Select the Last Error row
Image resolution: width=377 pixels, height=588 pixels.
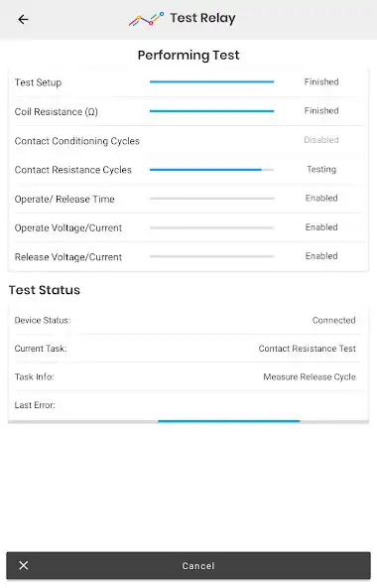pyautogui.click(x=188, y=405)
